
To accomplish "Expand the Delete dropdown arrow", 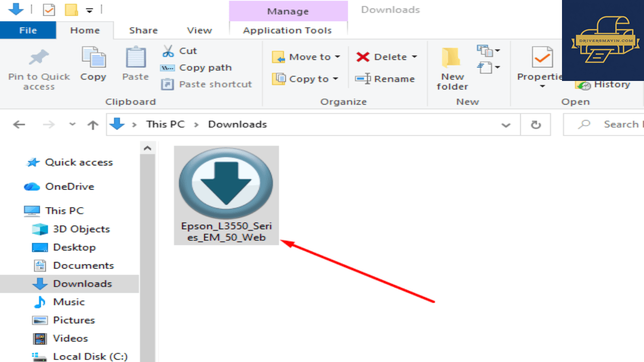I will coord(414,57).
